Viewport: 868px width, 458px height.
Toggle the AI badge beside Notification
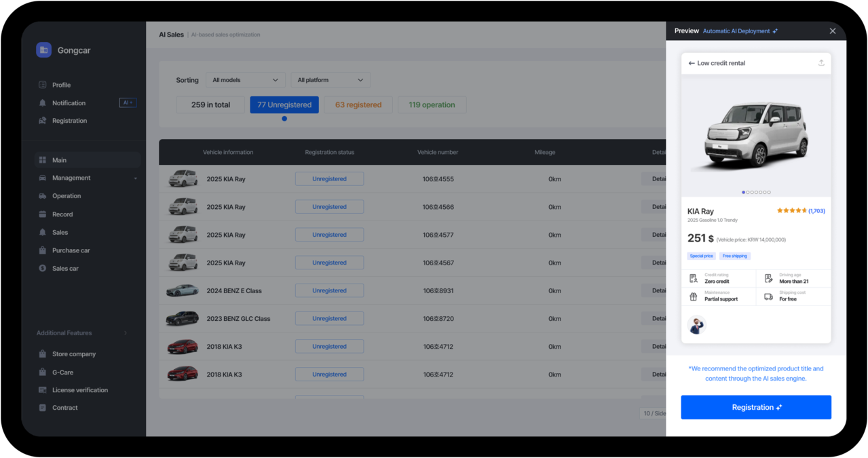[128, 103]
